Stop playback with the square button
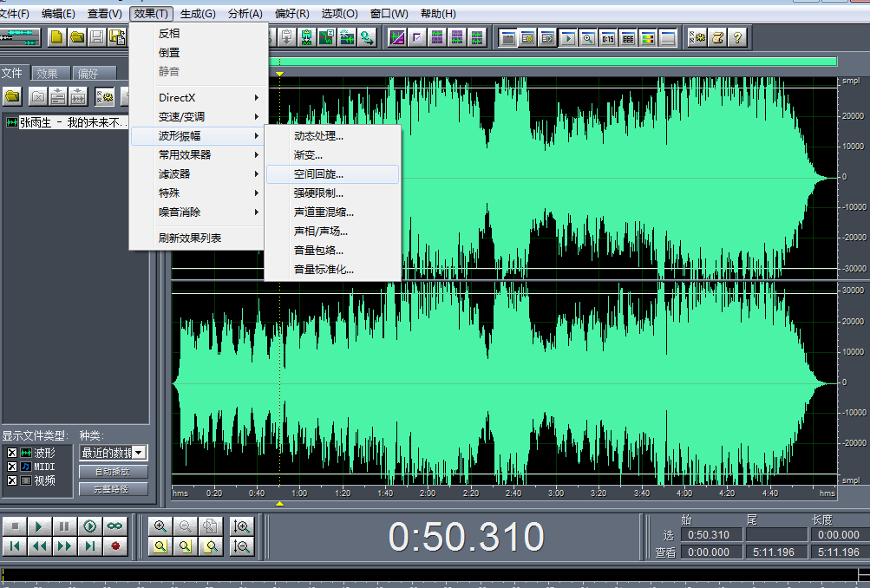 coord(15,526)
